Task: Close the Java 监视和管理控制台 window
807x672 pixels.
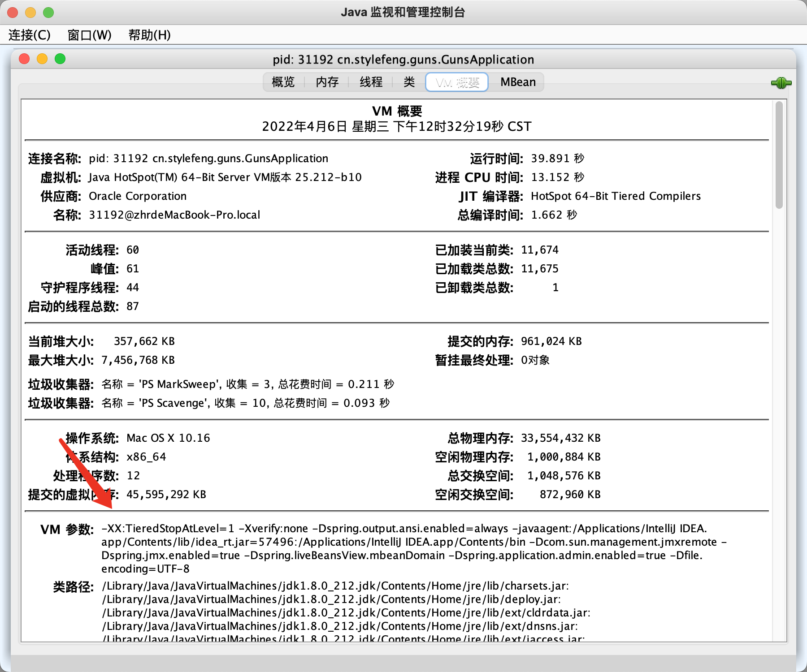Action: pyautogui.click(x=13, y=13)
